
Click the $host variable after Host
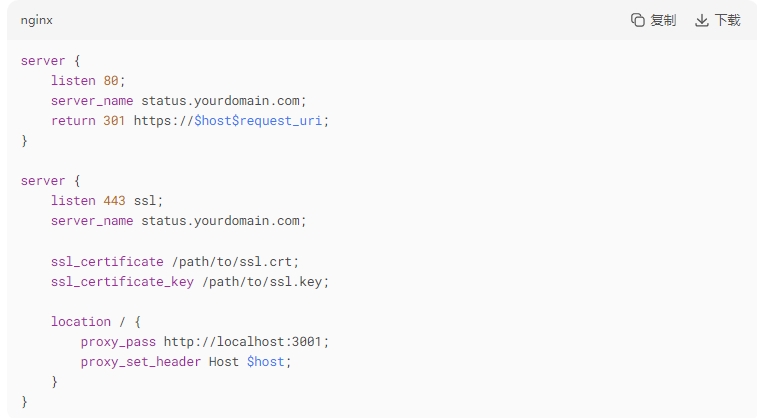click(x=266, y=362)
